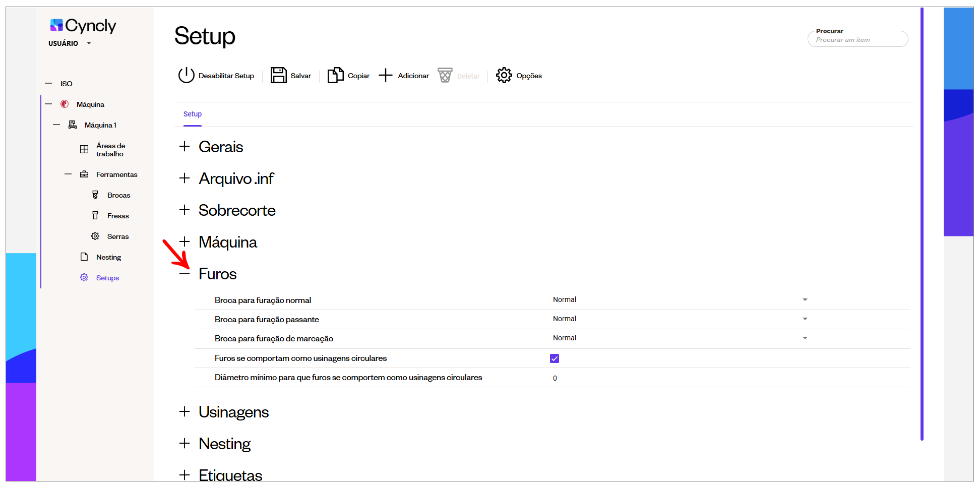Select Ferramentas in the sidebar tree
The width and height of the screenshot is (980, 485).
[x=117, y=174]
